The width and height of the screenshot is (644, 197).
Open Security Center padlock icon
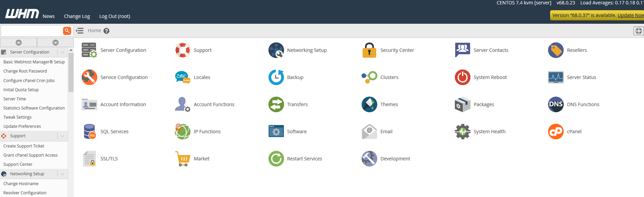pyautogui.click(x=369, y=50)
